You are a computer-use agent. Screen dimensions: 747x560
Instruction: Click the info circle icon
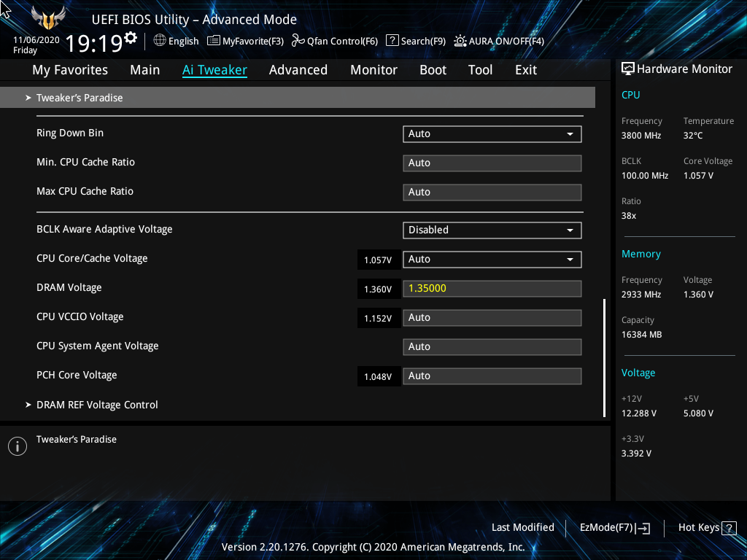[18, 446]
